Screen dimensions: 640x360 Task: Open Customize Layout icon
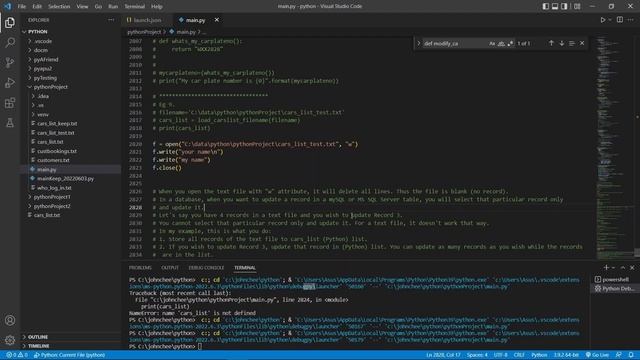click(577, 6)
